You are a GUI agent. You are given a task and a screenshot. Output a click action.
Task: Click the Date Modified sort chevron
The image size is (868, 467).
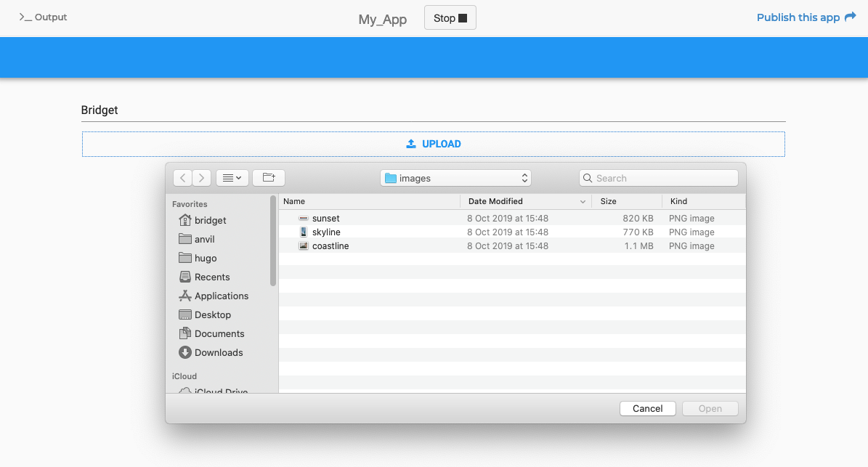pos(583,201)
